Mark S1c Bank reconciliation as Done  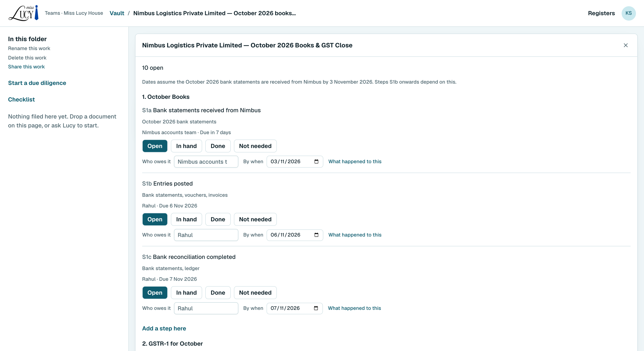pyautogui.click(x=218, y=292)
